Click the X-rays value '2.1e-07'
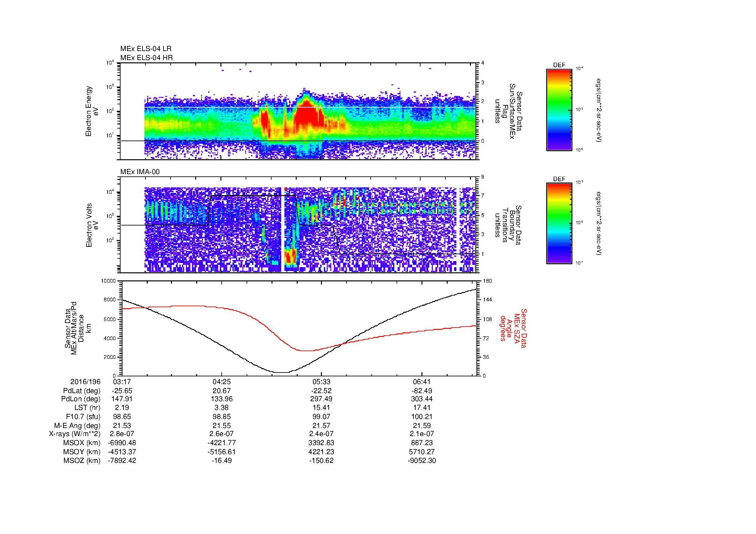Screen dimensions: 756x534 click(x=422, y=434)
